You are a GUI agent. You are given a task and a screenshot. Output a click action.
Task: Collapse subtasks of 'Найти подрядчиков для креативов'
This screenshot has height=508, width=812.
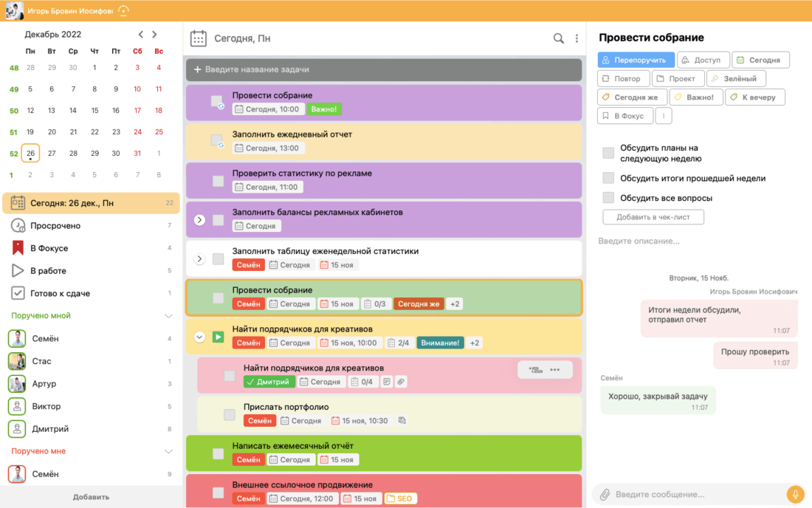click(199, 337)
